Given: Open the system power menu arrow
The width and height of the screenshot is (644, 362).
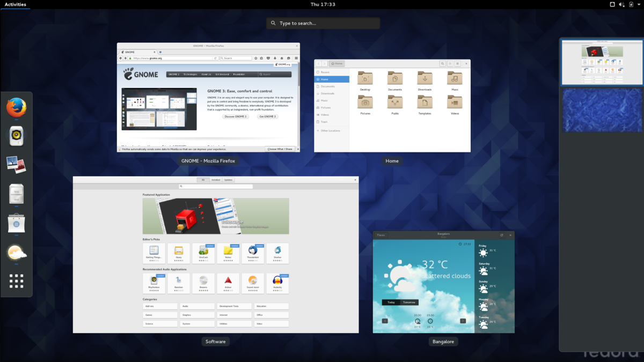Looking at the screenshot, I should coord(640,4).
